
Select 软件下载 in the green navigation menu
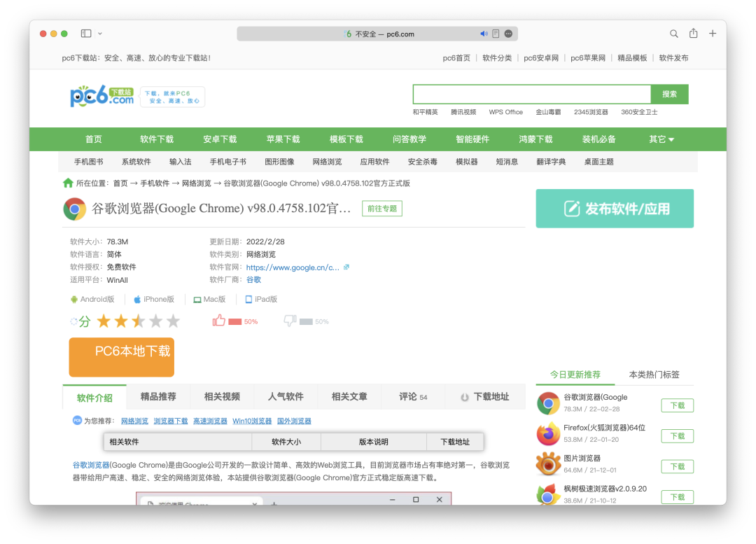[x=157, y=139]
